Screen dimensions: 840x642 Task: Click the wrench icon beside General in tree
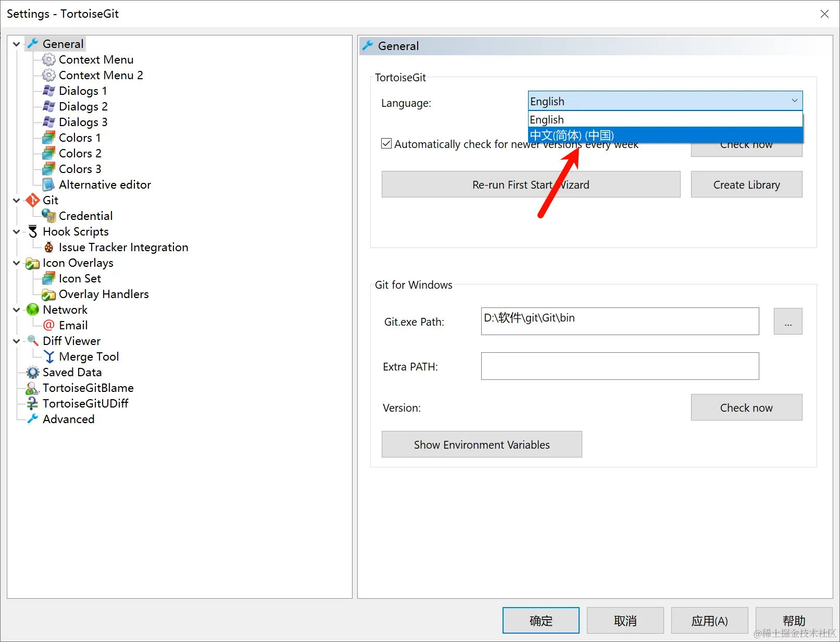[x=33, y=44]
